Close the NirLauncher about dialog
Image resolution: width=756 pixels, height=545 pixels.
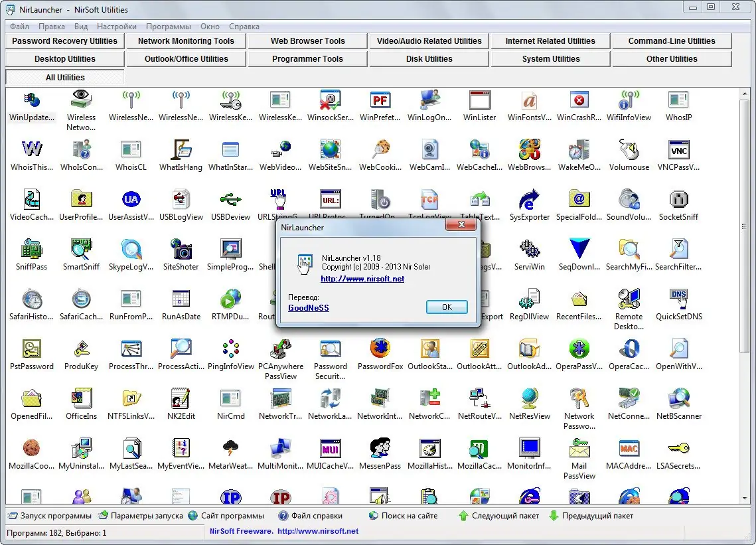pyautogui.click(x=461, y=225)
